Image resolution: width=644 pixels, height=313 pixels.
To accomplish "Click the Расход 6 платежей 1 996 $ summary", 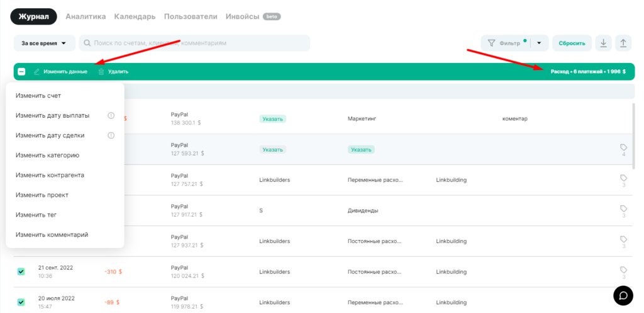I will point(588,72).
